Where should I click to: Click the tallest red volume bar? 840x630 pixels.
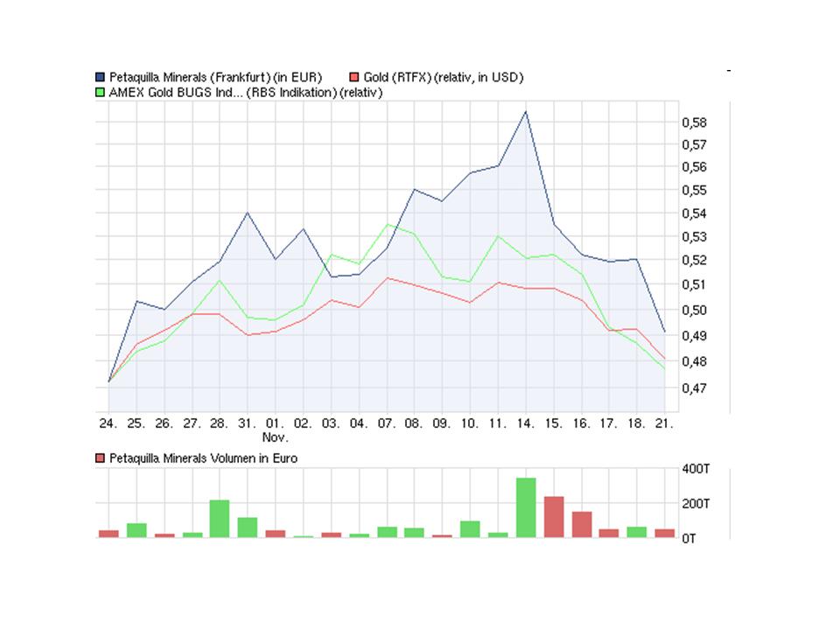pyautogui.click(x=554, y=516)
